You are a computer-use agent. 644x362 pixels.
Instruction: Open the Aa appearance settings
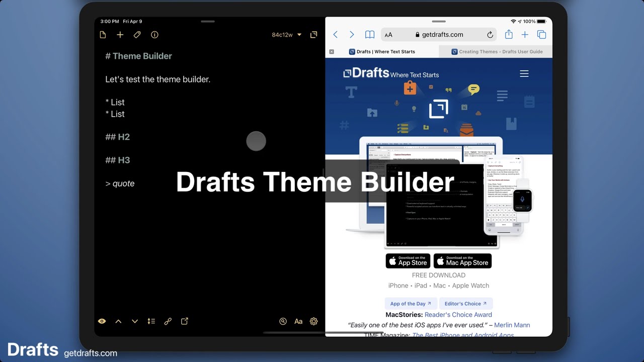tap(298, 321)
